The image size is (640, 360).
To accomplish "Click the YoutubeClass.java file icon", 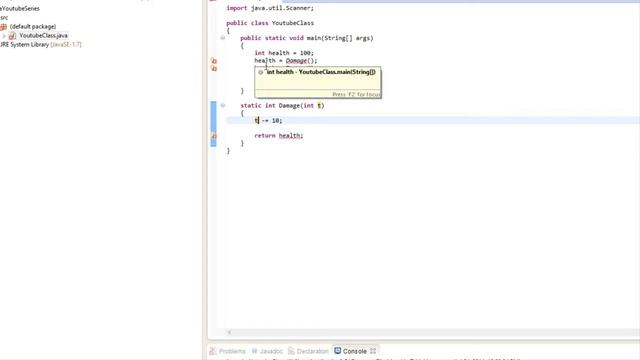I will [13, 36].
